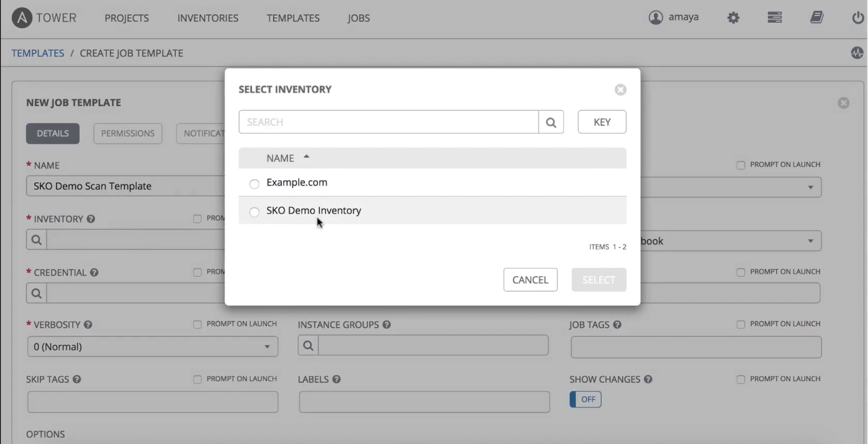Image resolution: width=868 pixels, height=444 pixels.
Task: Click the Show Changes help question icon
Action: [648, 379]
